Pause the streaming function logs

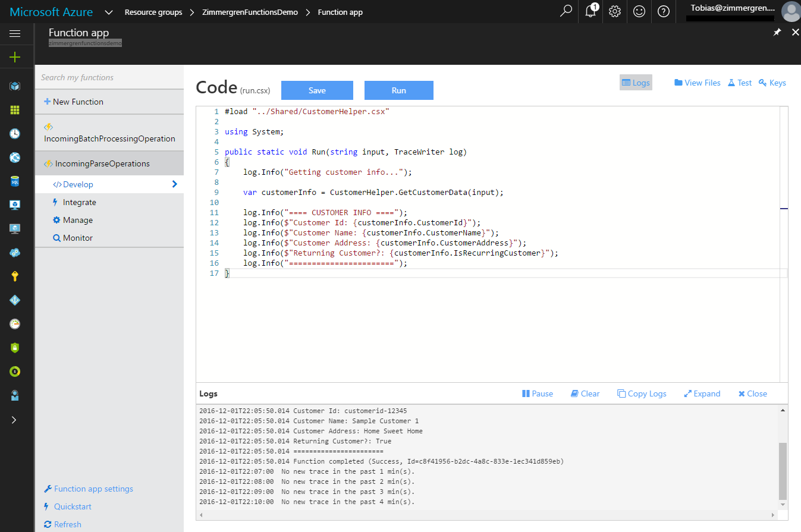pyautogui.click(x=537, y=393)
